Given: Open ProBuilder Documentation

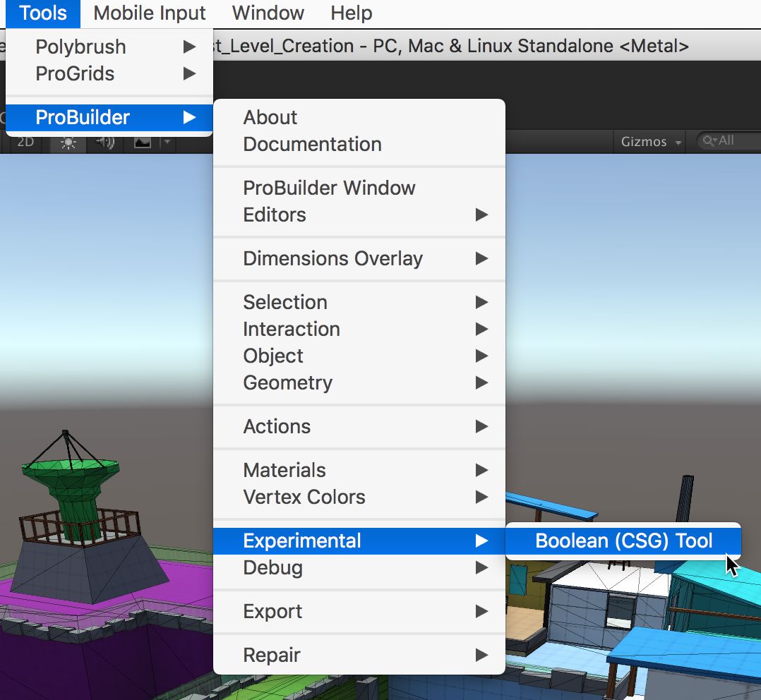Looking at the screenshot, I should pyautogui.click(x=313, y=145).
